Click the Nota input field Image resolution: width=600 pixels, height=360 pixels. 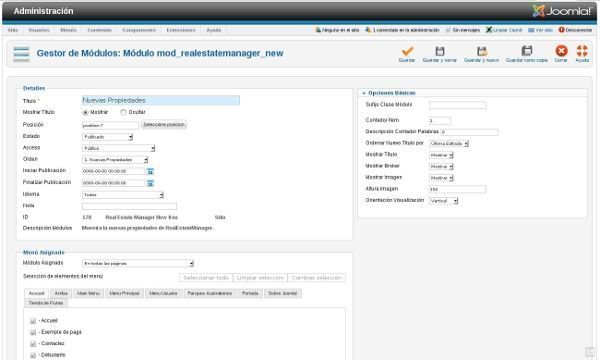[130, 207]
